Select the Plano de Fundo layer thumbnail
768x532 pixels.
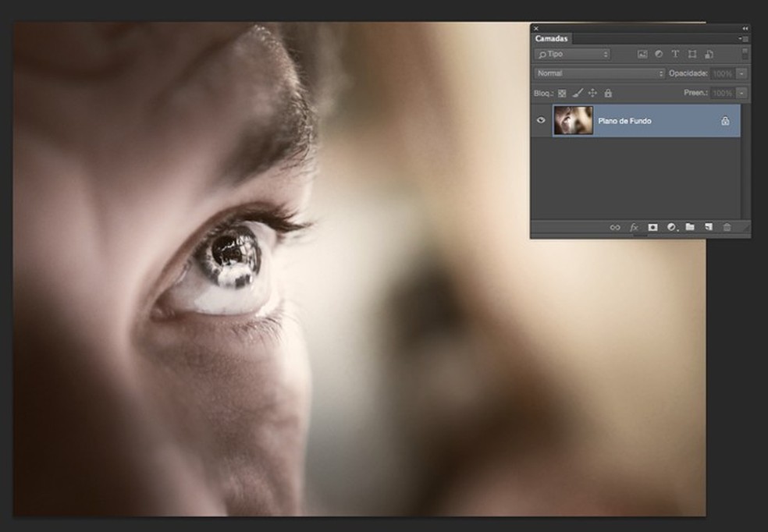click(x=573, y=120)
